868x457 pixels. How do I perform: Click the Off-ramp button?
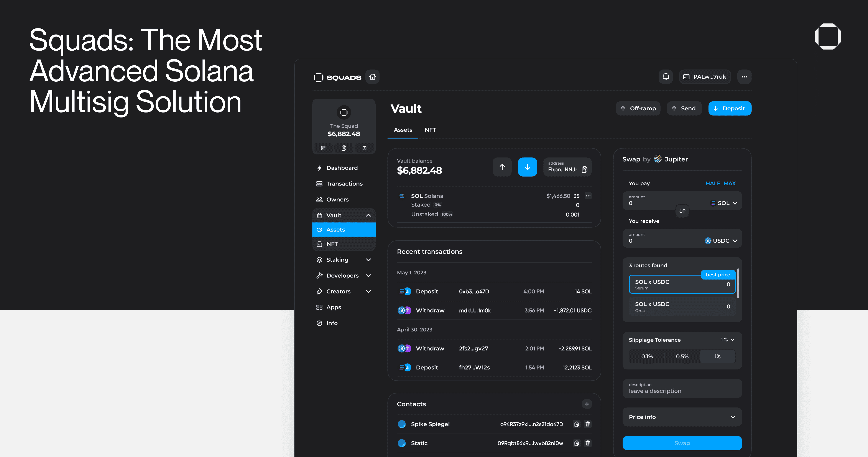[638, 109]
